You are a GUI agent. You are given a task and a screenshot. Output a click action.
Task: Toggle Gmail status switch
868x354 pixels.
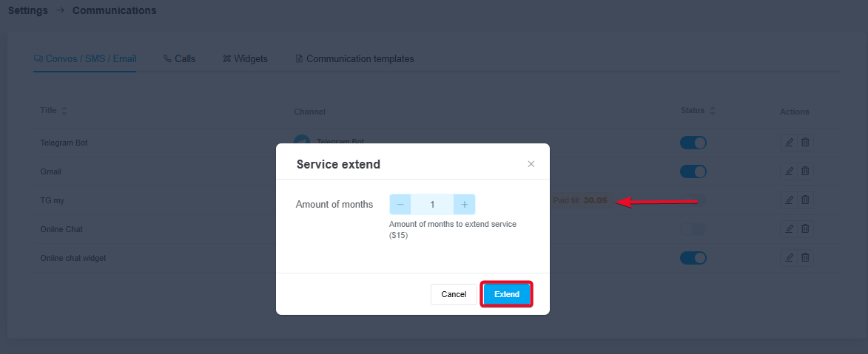click(x=693, y=171)
